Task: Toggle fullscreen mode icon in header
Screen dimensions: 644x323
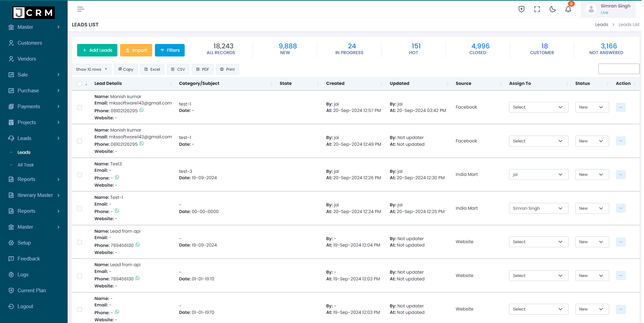Action: pos(537,9)
